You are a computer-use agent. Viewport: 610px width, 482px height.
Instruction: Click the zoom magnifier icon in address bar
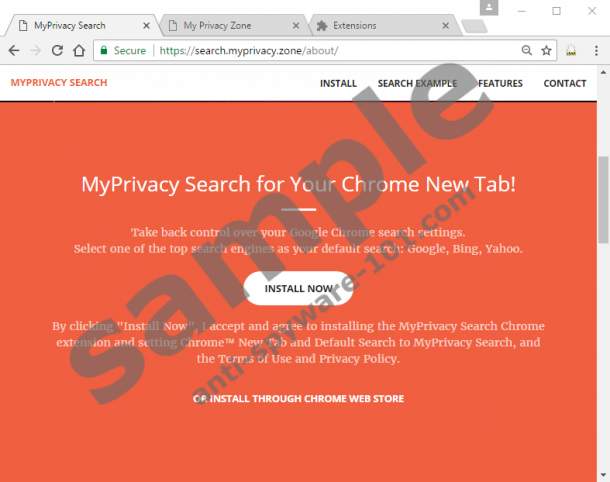pos(527,51)
